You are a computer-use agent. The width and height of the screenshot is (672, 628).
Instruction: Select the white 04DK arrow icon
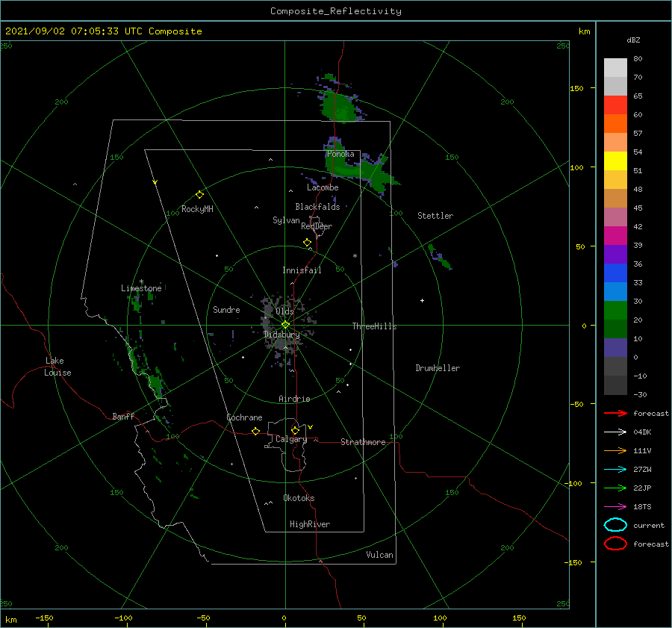tap(615, 432)
